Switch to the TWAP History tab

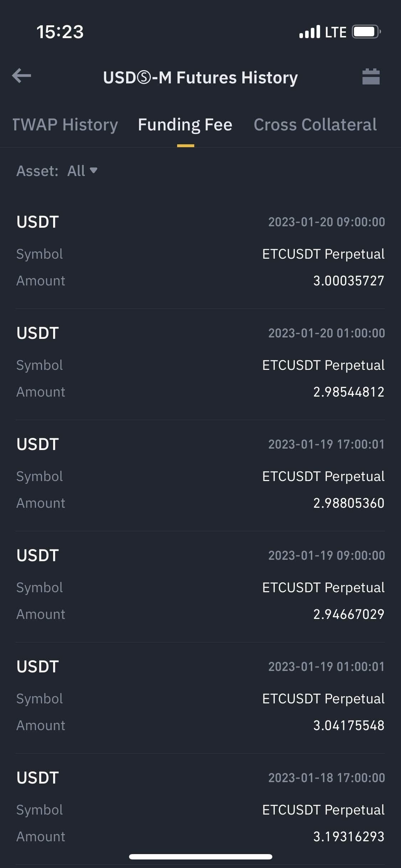pos(65,125)
